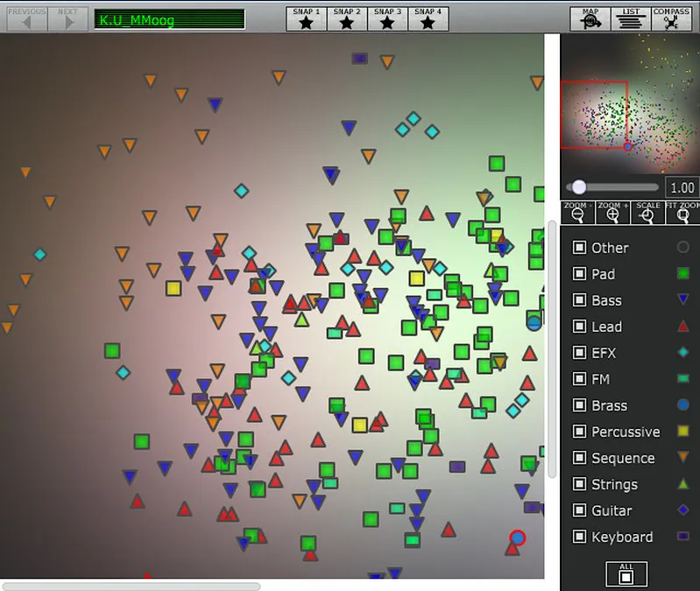
Task: Toggle the ALL categories checkbox
Action: coord(626,574)
